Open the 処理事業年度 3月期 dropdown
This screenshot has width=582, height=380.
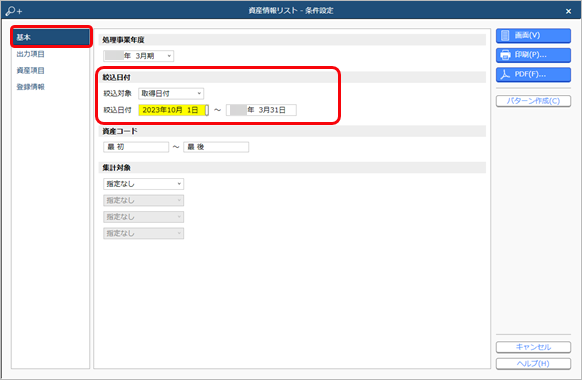(x=138, y=56)
